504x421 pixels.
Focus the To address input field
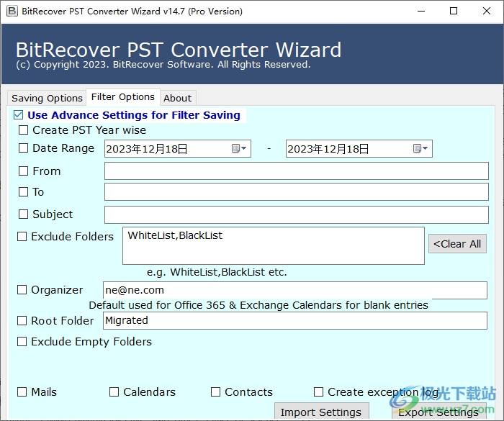[x=297, y=192]
